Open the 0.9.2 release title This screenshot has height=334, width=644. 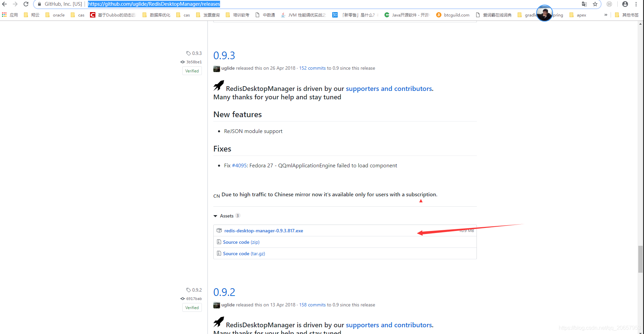224,292
